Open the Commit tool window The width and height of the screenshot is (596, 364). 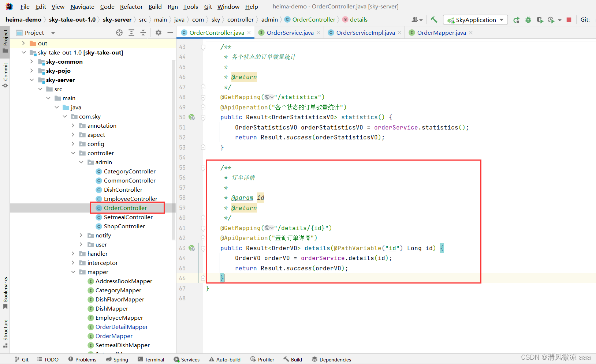pyautogui.click(x=5, y=75)
